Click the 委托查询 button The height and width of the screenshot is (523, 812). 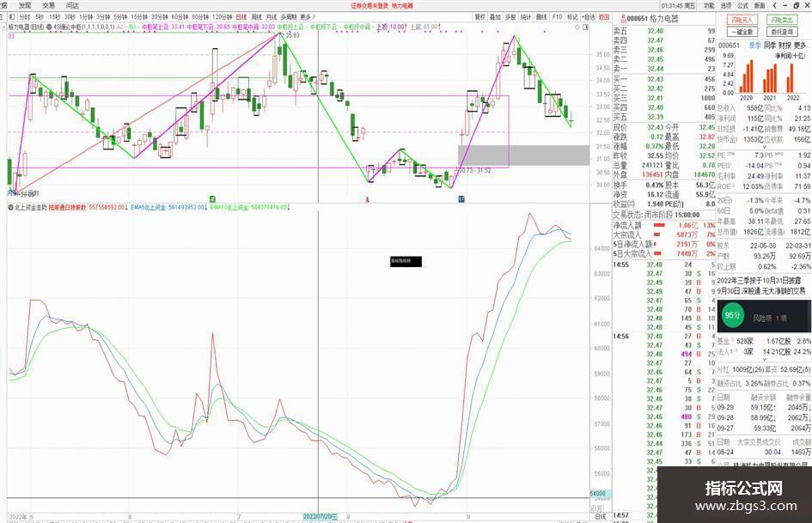782,32
